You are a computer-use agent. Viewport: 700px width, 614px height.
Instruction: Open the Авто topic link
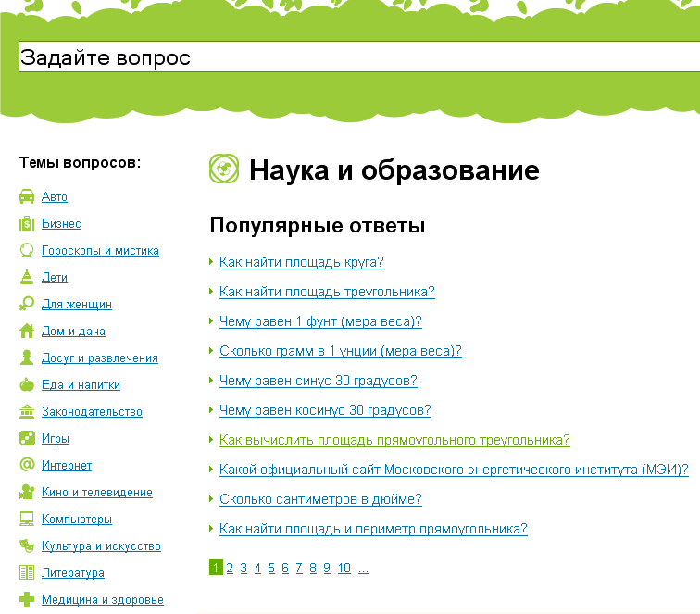click(55, 197)
